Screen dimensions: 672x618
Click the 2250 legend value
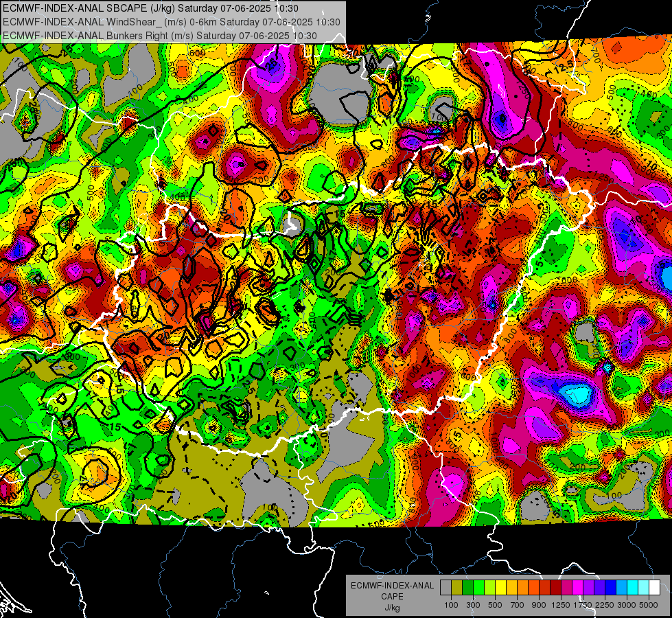pos(605,605)
